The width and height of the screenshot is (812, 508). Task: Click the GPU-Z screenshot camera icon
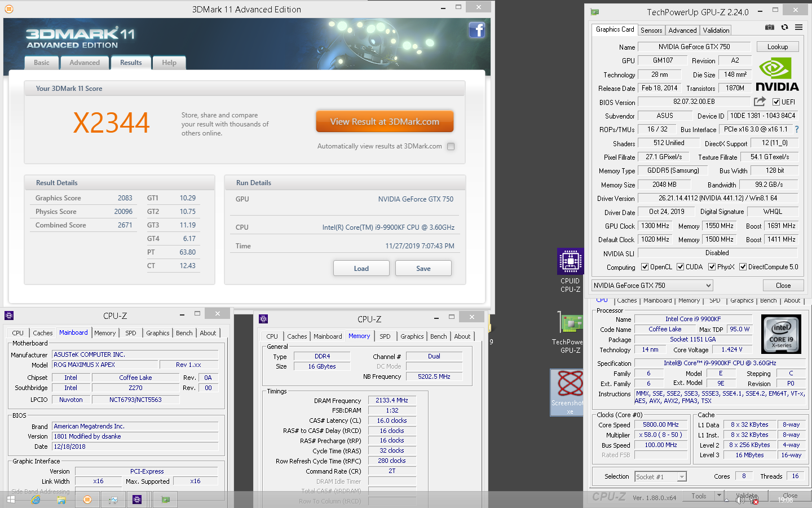click(770, 27)
